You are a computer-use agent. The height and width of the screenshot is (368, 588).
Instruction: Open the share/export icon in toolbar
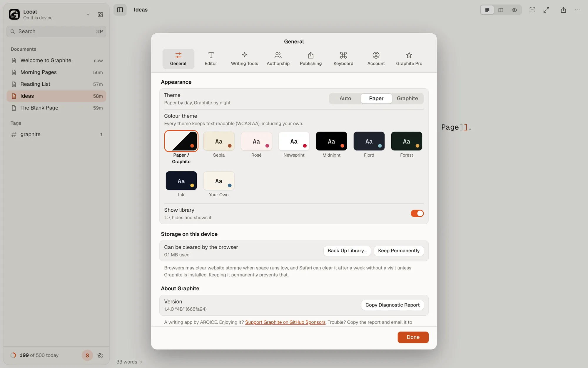563,10
